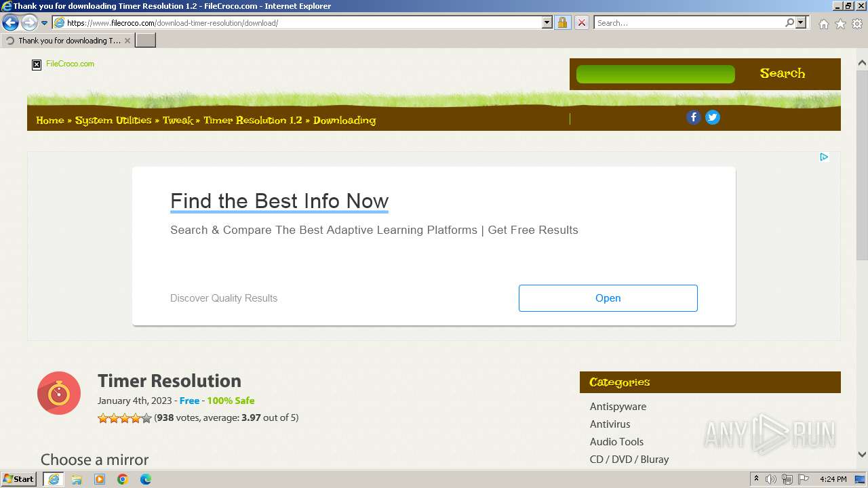
Task: Open System Utilities breadcrumb link
Action: pyautogui.click(x=113, y=120)
